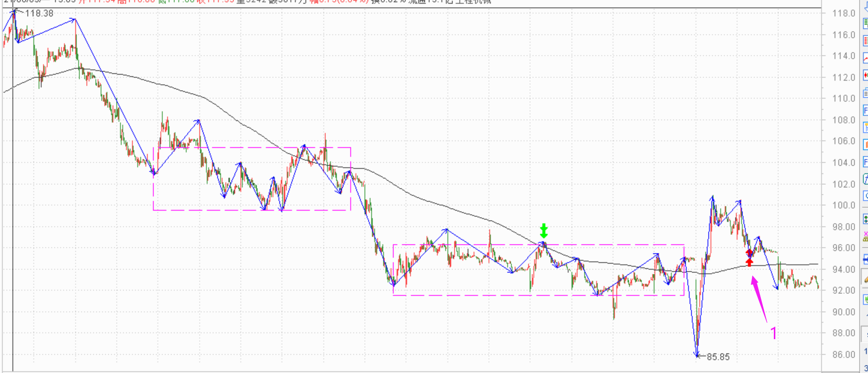Click the orange icon in right sidebar
Image resolution: width=868 pixels, height=373 pixels.
[865, 145]
